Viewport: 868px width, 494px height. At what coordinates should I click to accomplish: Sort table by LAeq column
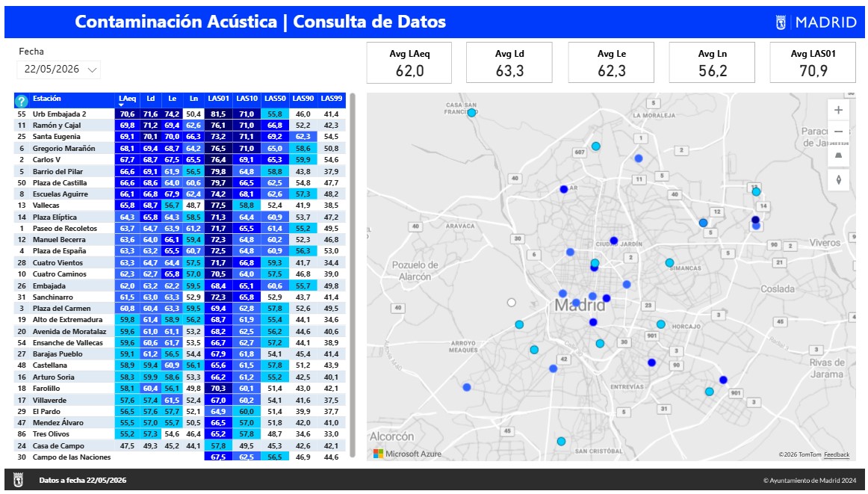[x=127, y=99]
